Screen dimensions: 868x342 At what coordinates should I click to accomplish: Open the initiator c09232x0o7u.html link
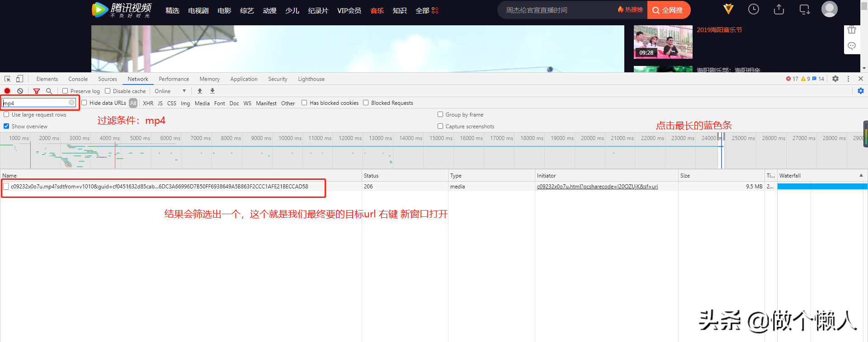(x=597, y=186)
